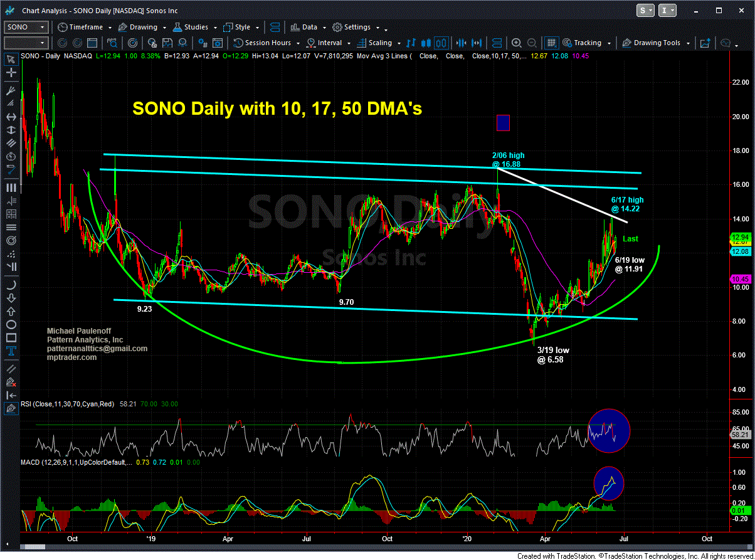Click the Session Hours button
The width and height of the screenshot is (755, 560).
261,43
